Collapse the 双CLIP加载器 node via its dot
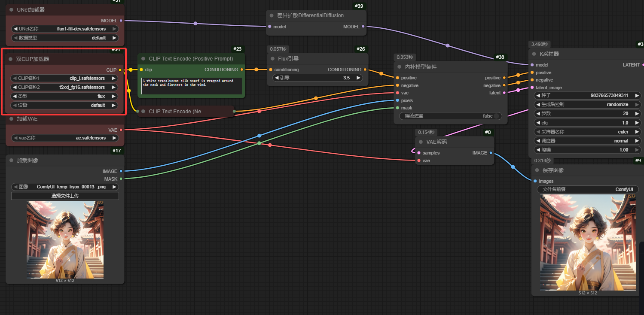Image resolution: width=644 pixels, height=315 pixels. coord(11,59)
